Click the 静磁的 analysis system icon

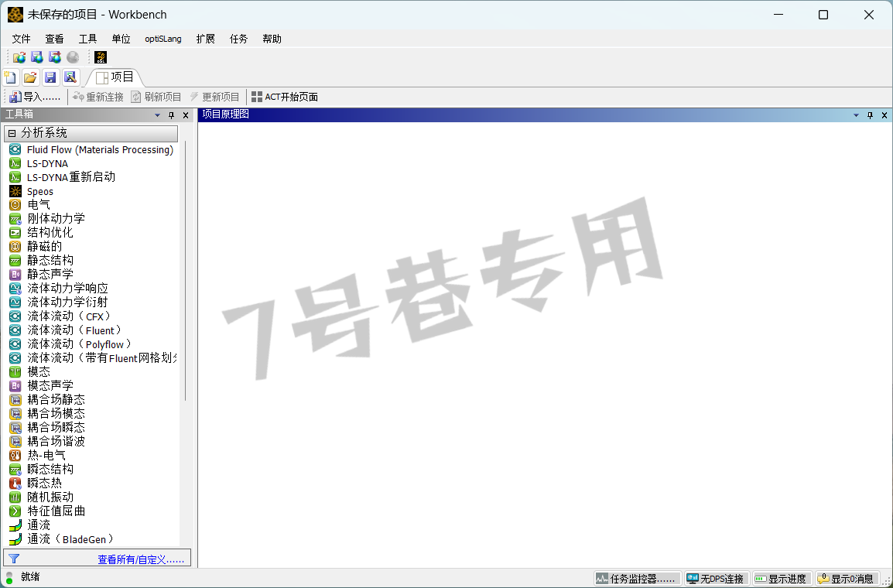coord(15,247)
